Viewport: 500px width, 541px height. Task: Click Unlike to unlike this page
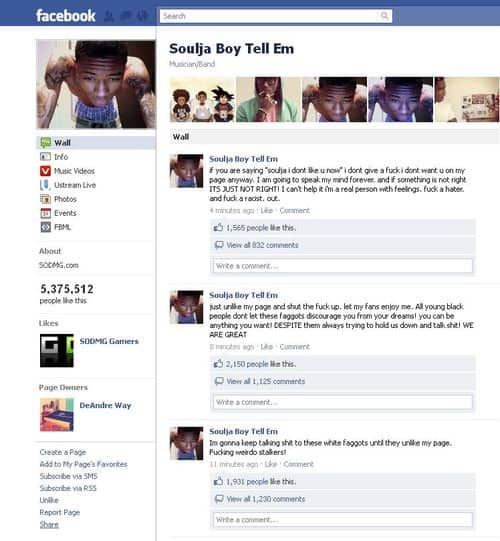(49, 500)
